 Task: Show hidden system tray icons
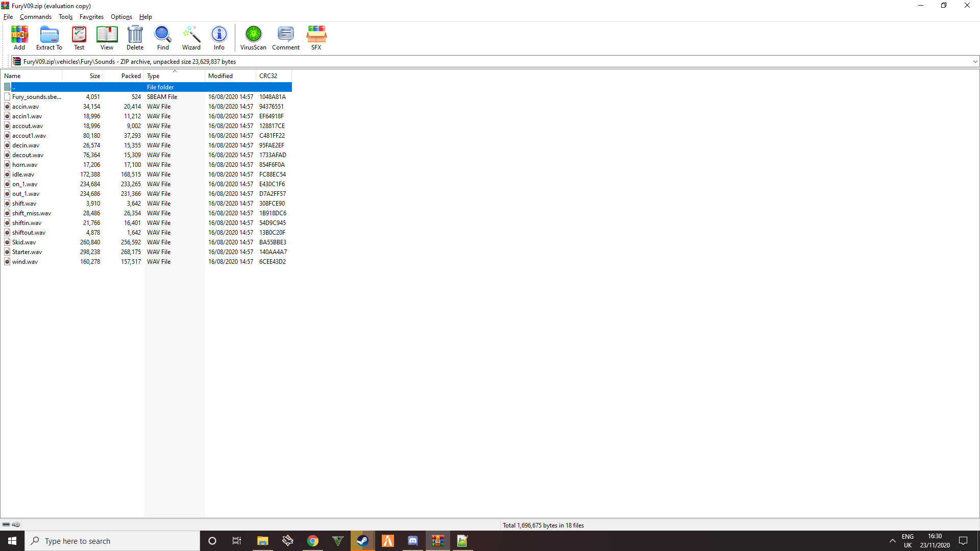click(892, 541)
